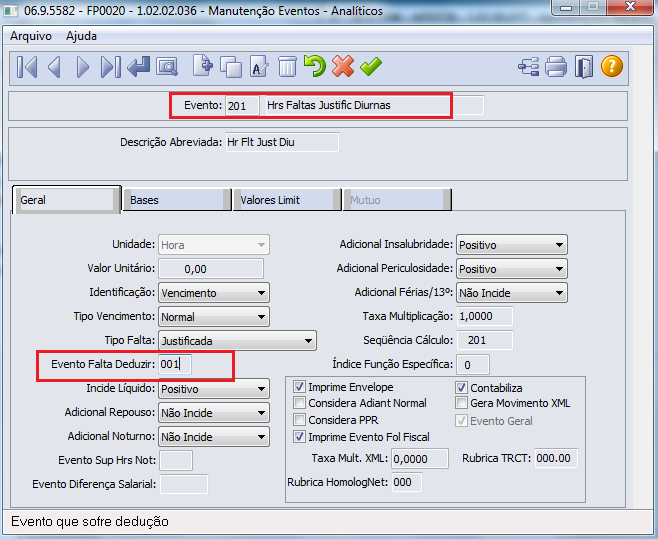Screen dimensions: 658x539
Task: Enable Considera PPR checkbox
Action: pyautogui.click(x=299, y=420)
